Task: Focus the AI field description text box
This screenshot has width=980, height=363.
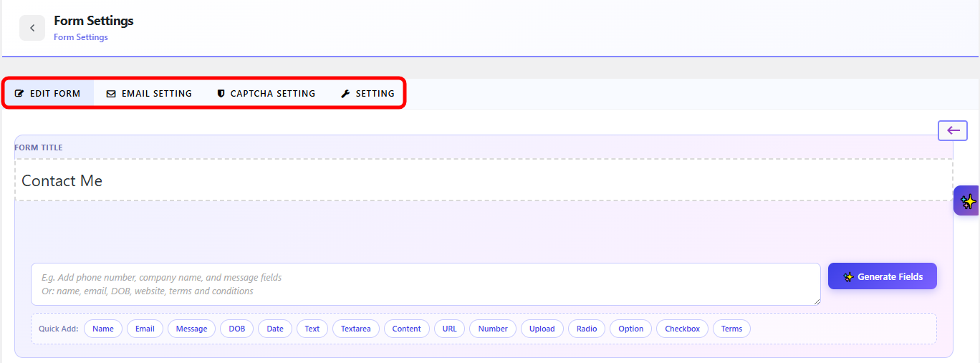Action: point(426,284)
